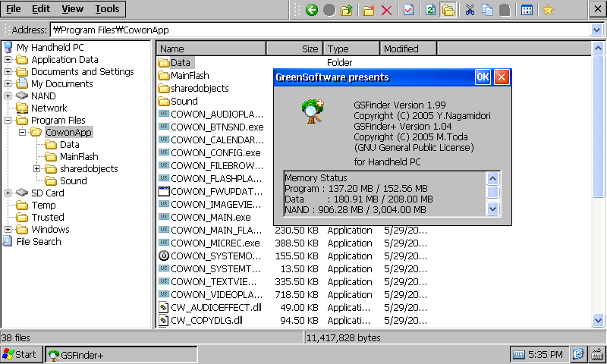Sort by Name column header

click(x=212, y=49)
